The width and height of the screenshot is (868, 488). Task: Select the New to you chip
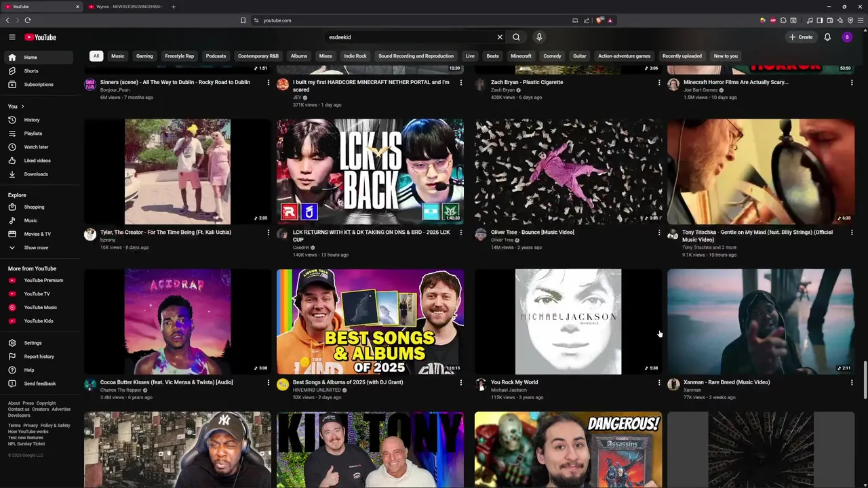(726, 56)
